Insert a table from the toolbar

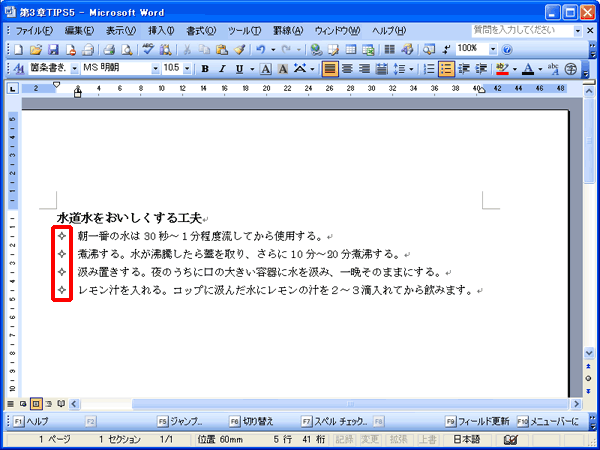351,50
